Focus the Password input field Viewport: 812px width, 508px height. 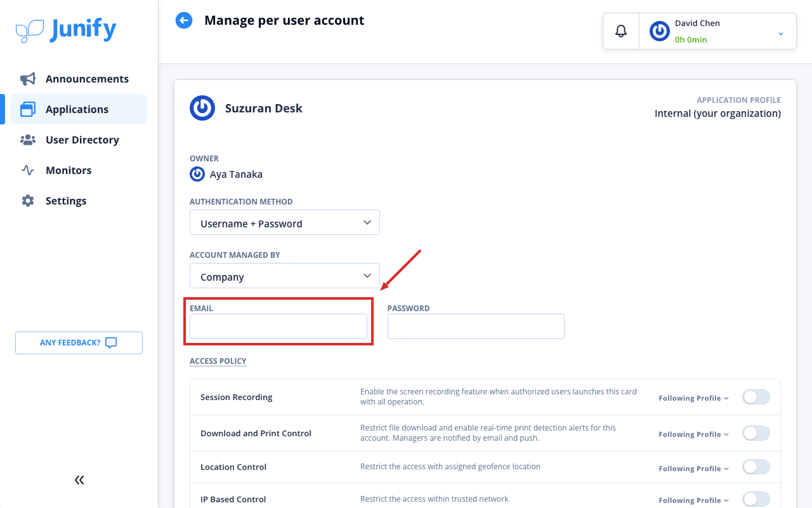[476, 326]
